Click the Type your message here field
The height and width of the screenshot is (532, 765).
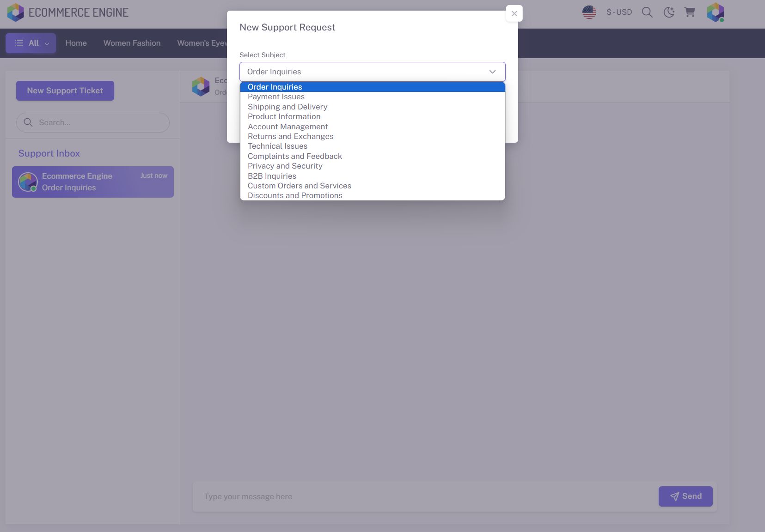425,496
